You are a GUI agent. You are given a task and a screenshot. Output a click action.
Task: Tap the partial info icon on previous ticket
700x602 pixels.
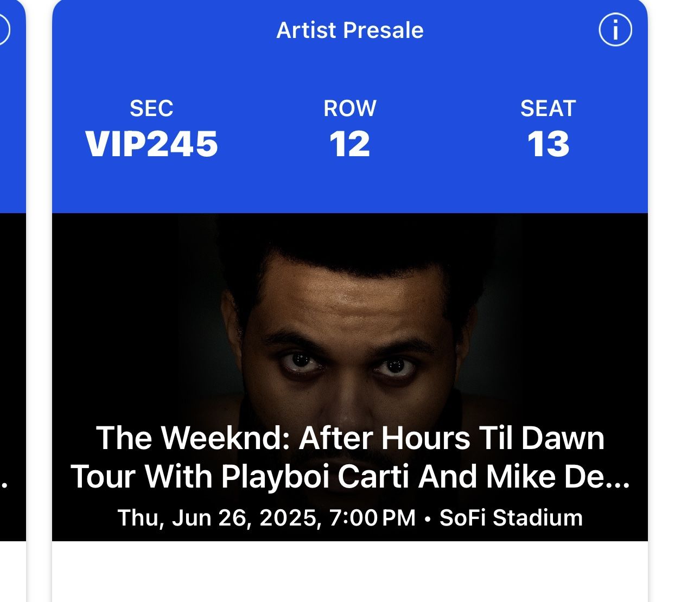[3, 29]
